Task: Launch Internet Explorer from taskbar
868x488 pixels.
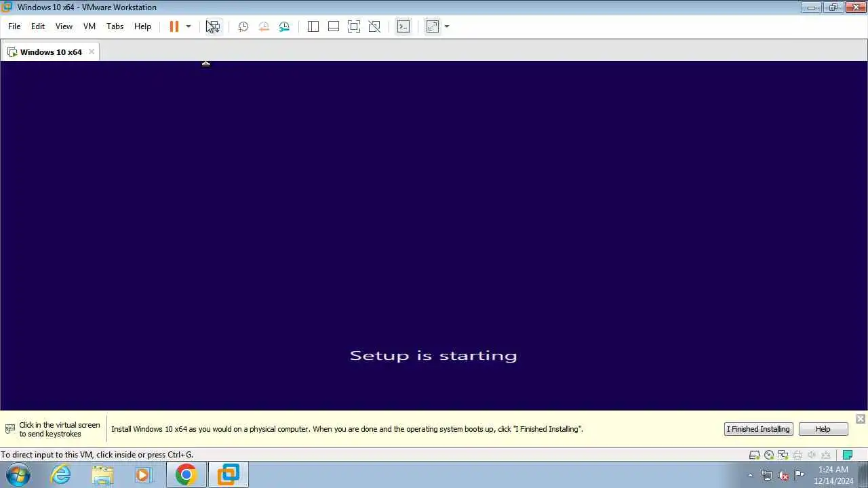Action: 61,474
